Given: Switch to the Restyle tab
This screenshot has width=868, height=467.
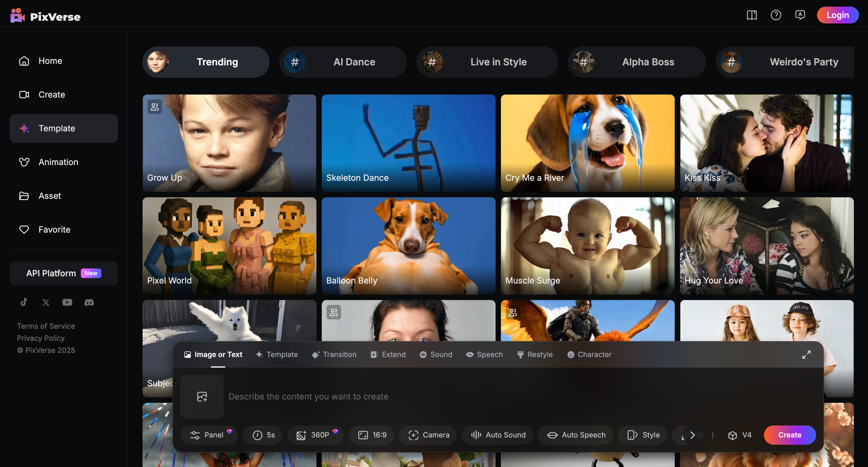Looking at the screenshot, I should click(535, 355).
